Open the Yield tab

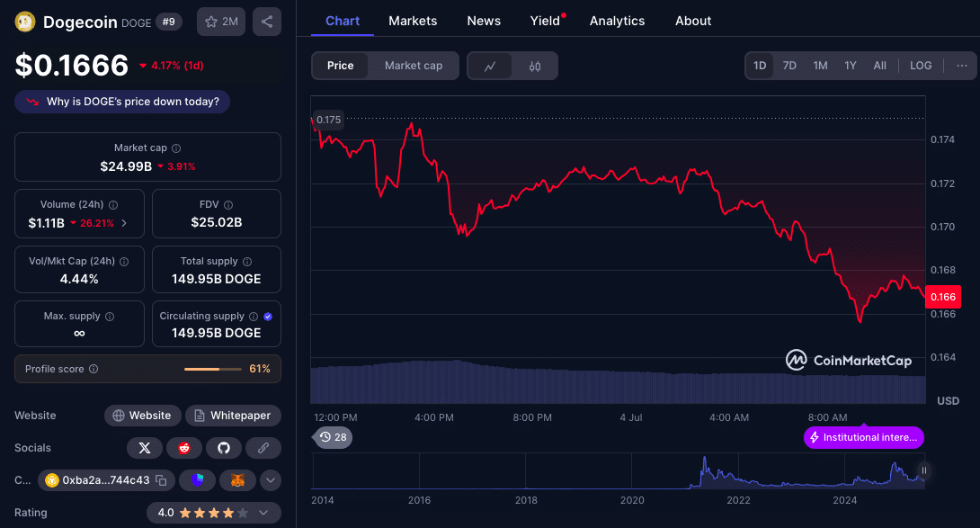click(x=545, y=22)
